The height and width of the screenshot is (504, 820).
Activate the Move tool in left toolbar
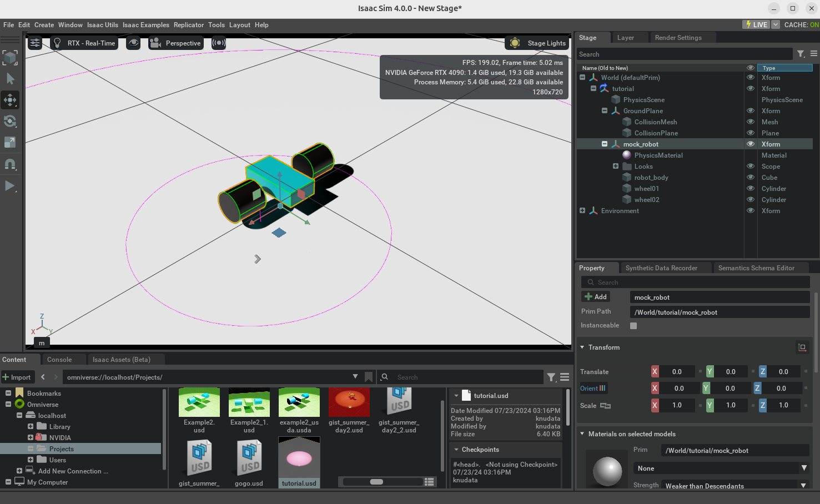(x=10, y=100)
